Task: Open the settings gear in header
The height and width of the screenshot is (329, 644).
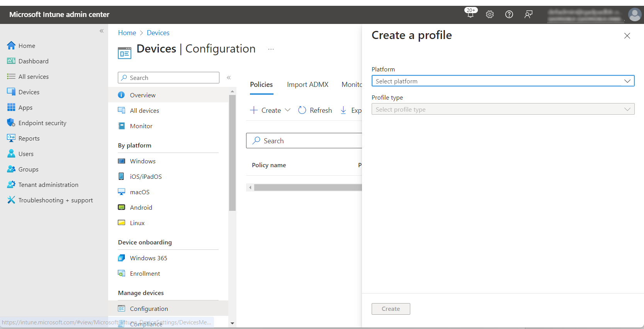Action: (x=490, y=14)
